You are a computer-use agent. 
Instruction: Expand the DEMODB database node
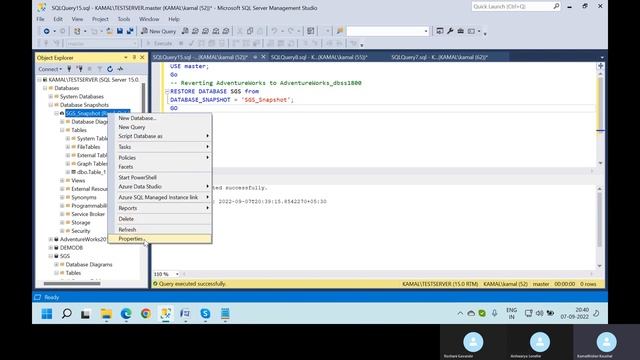[51, 248]
